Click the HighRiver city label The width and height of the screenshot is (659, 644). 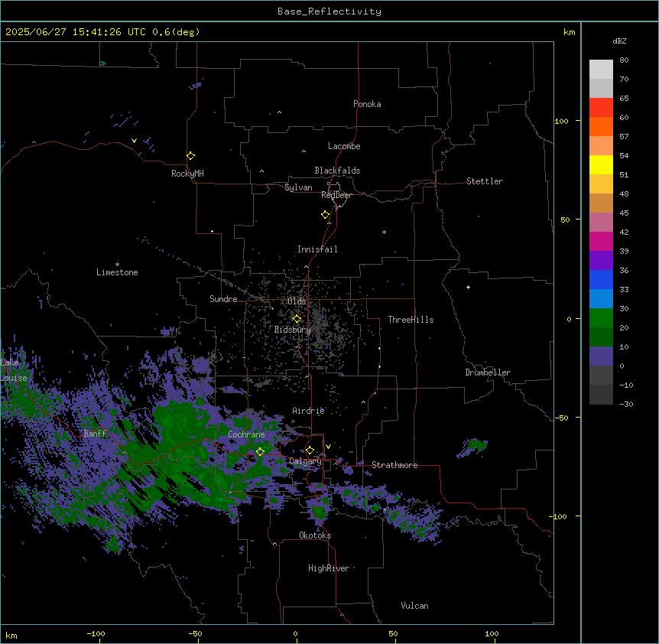(329, 568)
